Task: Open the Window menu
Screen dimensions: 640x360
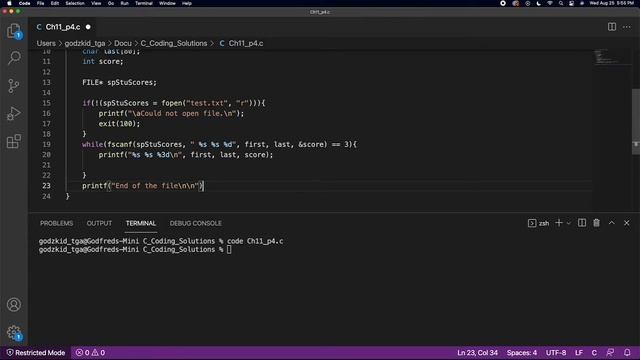Action: (x=167, y=3)
